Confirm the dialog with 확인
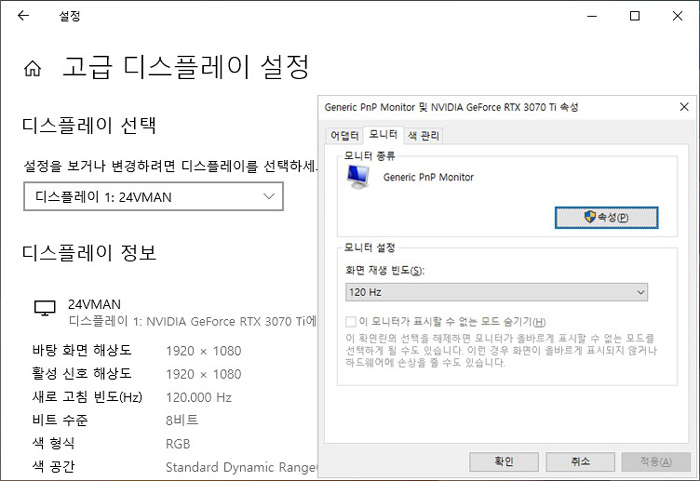This screenshot has width=700, height=481. click(504, 461)
